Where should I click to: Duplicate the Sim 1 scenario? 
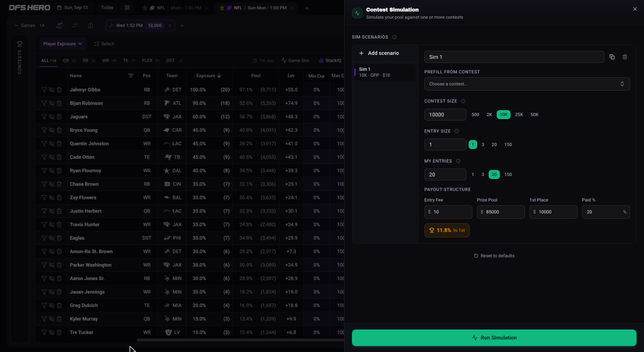[x=612, y=57]
